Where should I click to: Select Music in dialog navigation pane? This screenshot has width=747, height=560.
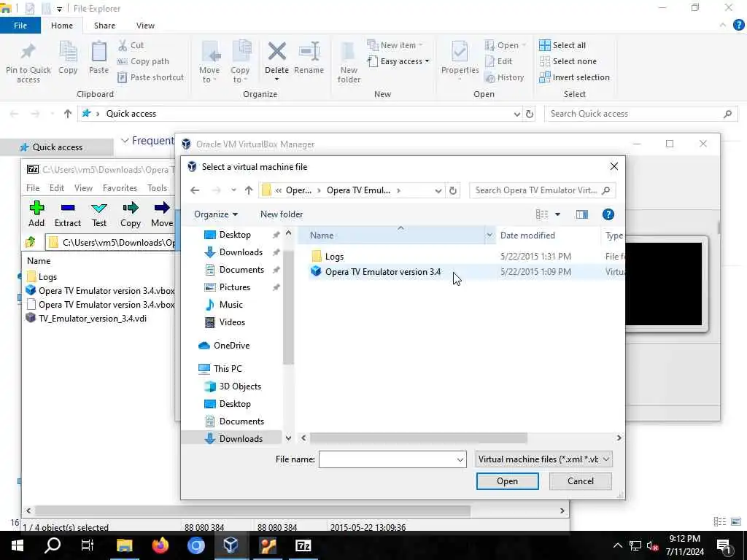[x=223, y=305]
